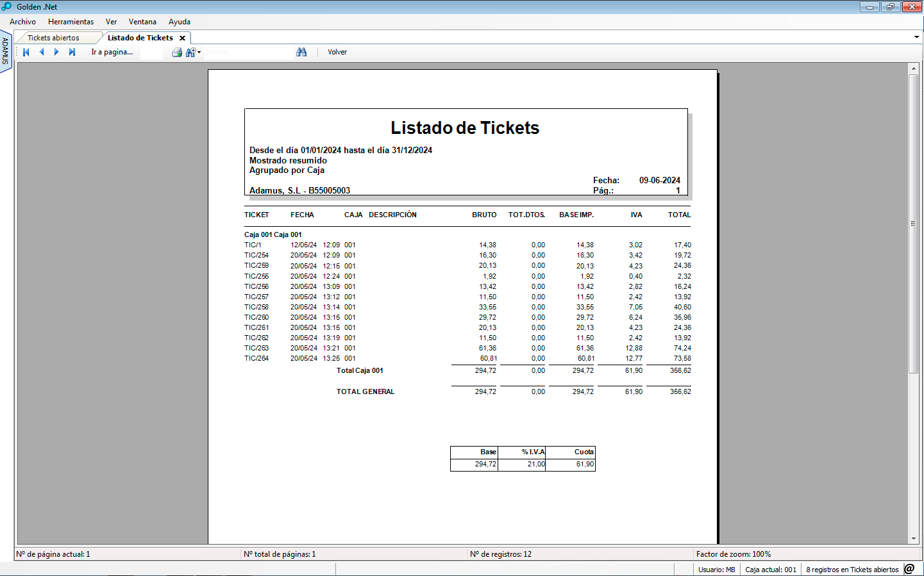Viewport: 924px width, 576px height.
Task: Click the zoom binoculars icon
Action: click(190, 53)
